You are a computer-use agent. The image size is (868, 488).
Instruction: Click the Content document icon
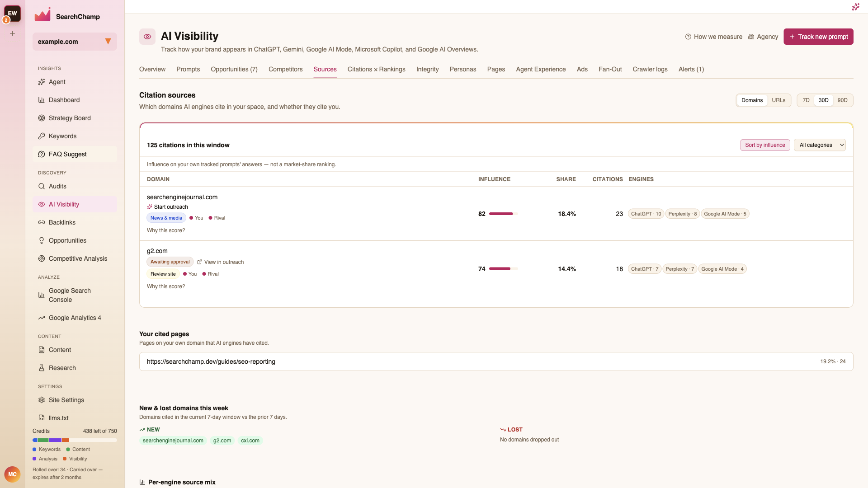[42, 350]
